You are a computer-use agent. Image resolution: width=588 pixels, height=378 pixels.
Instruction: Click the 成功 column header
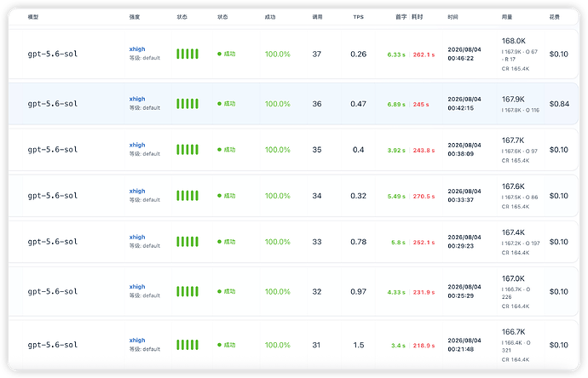[x=270, y=17]
